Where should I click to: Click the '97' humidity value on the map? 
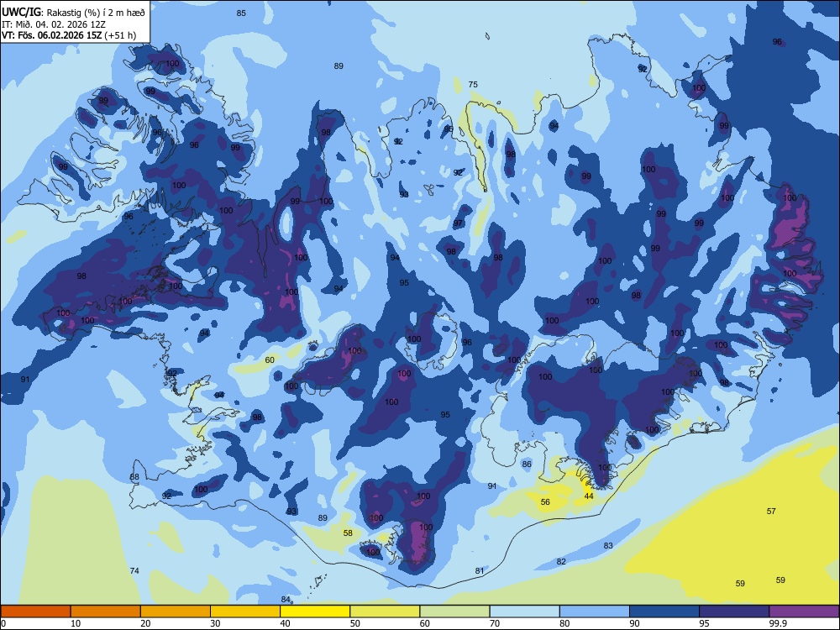tap(458, 223)
